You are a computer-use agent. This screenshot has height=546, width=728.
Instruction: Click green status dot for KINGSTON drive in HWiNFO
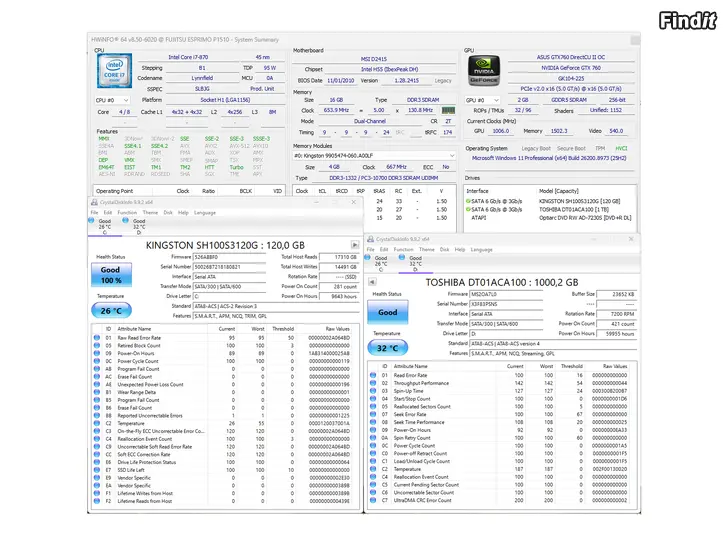[468, 201]
